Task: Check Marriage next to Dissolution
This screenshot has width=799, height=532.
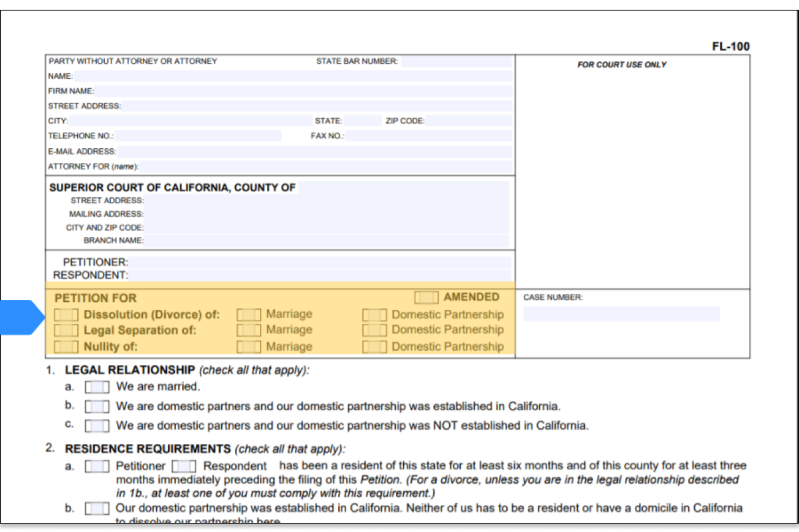Action: tap(248, 315)
